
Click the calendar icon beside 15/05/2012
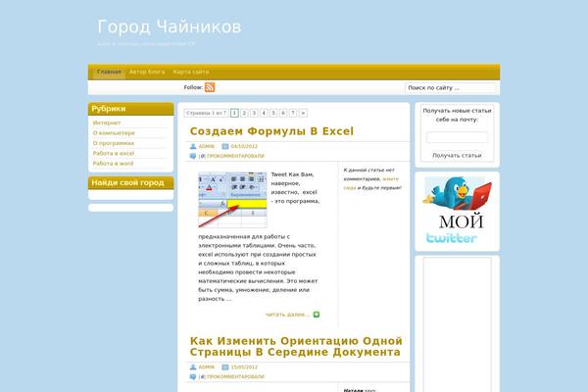tap(225, 367)
